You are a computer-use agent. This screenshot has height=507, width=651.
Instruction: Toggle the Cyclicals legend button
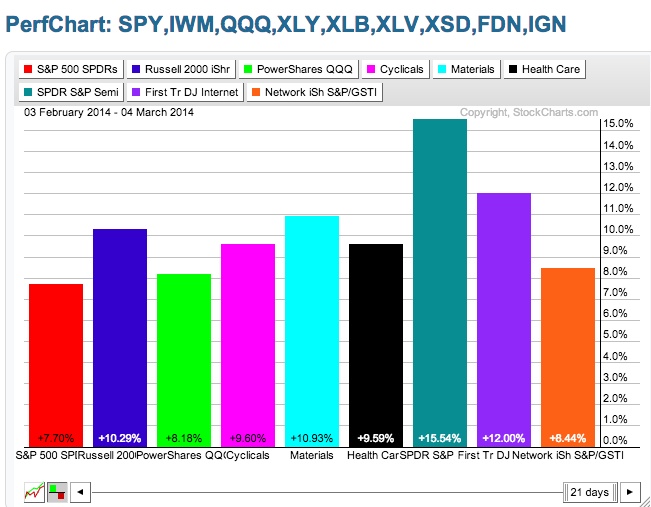click(395, 69)
